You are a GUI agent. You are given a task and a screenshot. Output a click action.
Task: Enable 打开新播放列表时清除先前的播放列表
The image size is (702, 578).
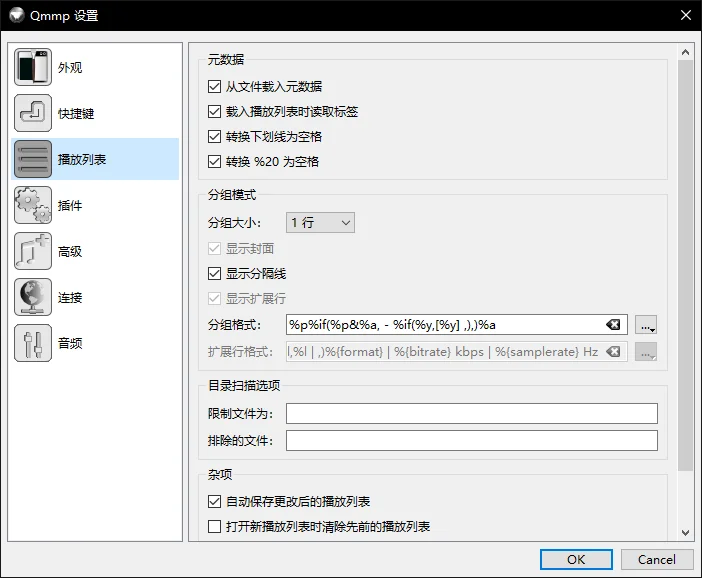214,527
